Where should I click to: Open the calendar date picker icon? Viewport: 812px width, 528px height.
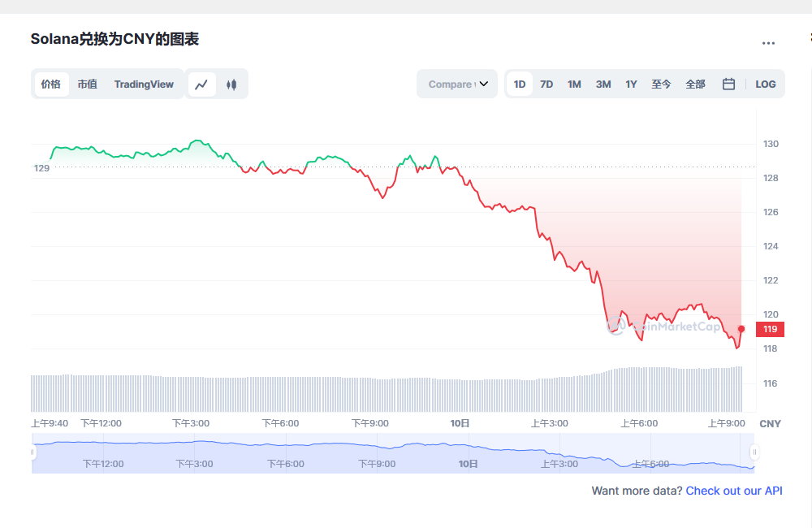(728, 84)
